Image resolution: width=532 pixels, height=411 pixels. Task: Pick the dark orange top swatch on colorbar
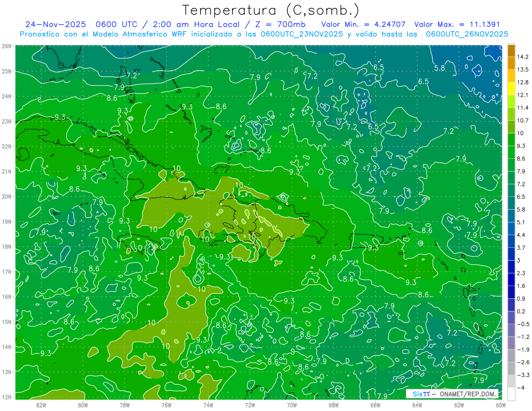pos(511,51)
